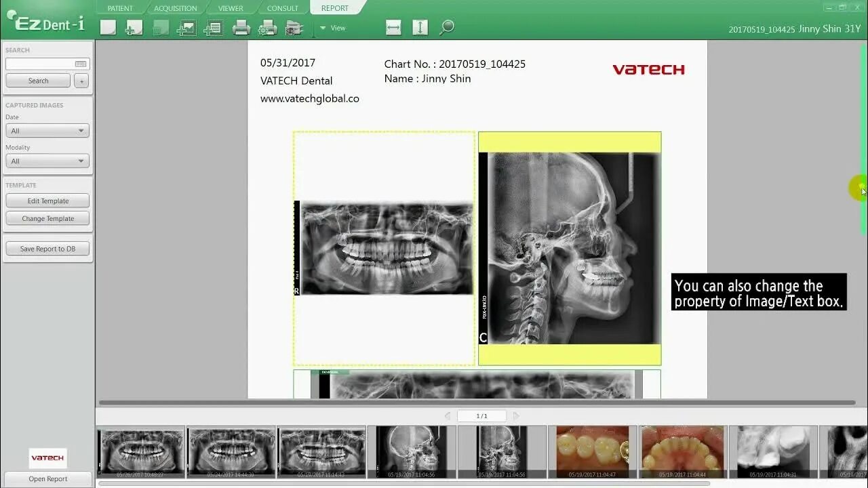Select tooth x-ray thumbnail 11:04:31

coord(773,452)
